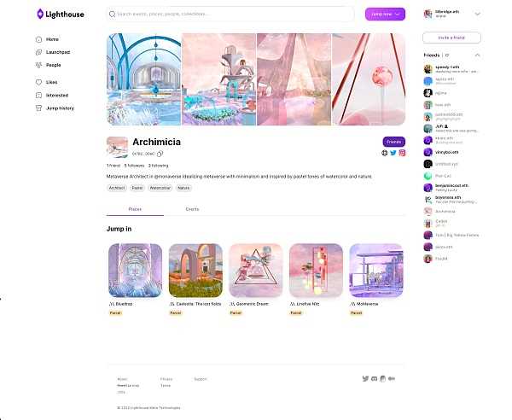
Task: Open Archimicia's Twitter profile icon
Action: [393, 153]
